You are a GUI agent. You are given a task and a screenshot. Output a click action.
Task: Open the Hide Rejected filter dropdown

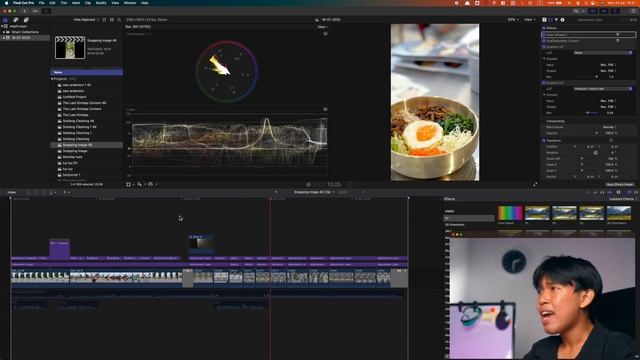click(x=86, y=20)
